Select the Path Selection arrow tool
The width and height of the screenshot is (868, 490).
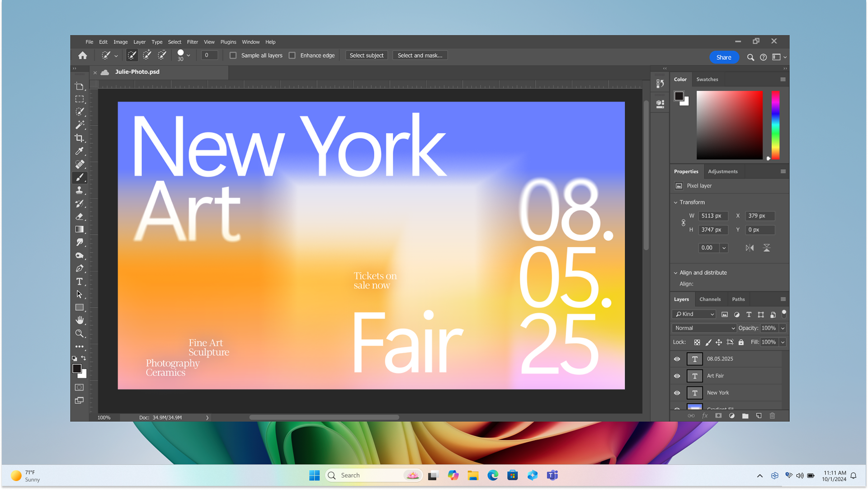[x=80, y=294]
